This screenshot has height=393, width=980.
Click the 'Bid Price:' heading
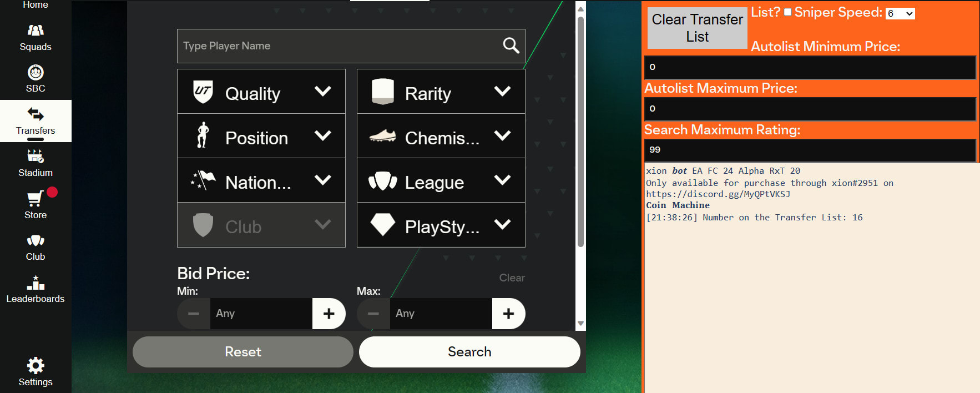(214, 273)
